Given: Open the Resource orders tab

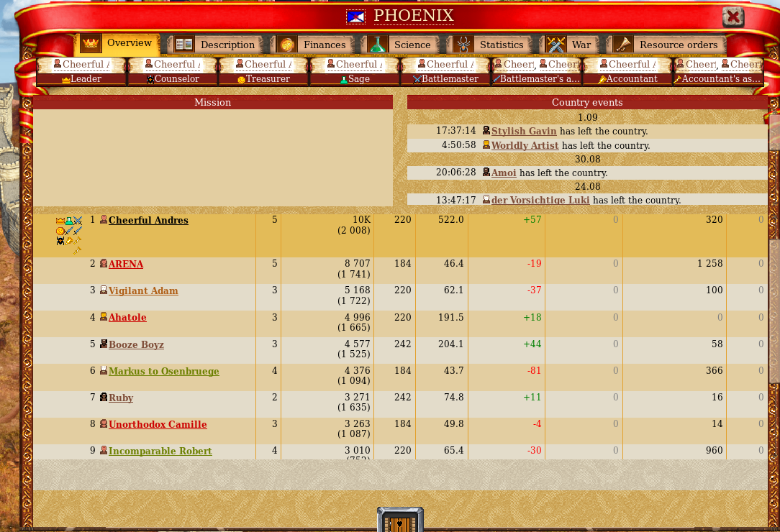Looking at the screenshot, I should [x=666, y=45].
